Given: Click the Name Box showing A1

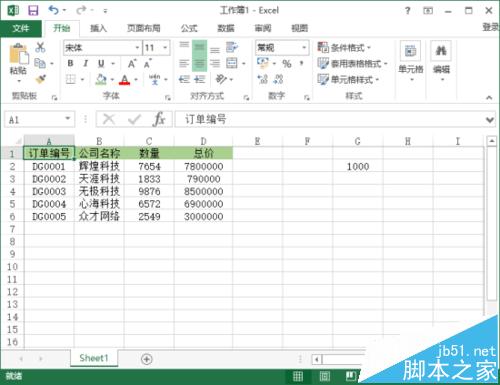Looking at the screenshot, I should click(x=39, y=119).
